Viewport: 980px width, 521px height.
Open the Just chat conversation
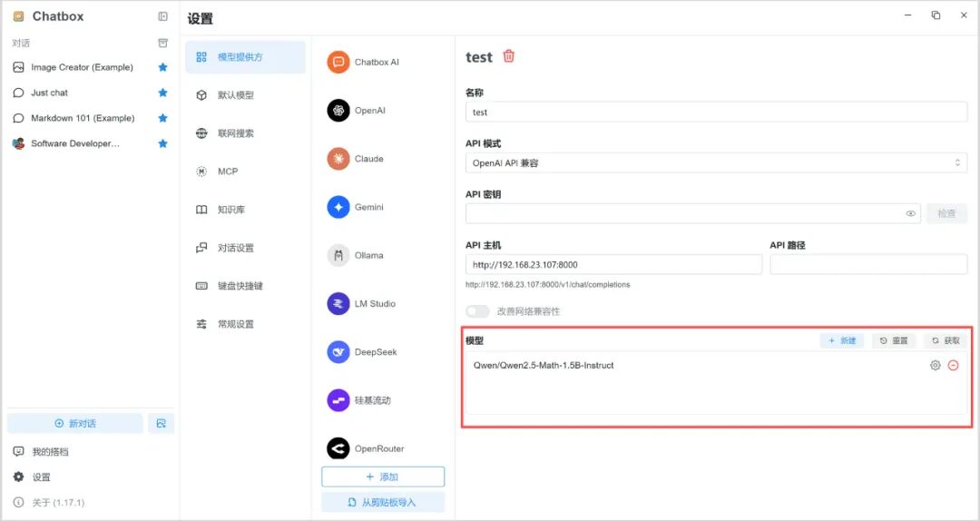coord(91,93)
